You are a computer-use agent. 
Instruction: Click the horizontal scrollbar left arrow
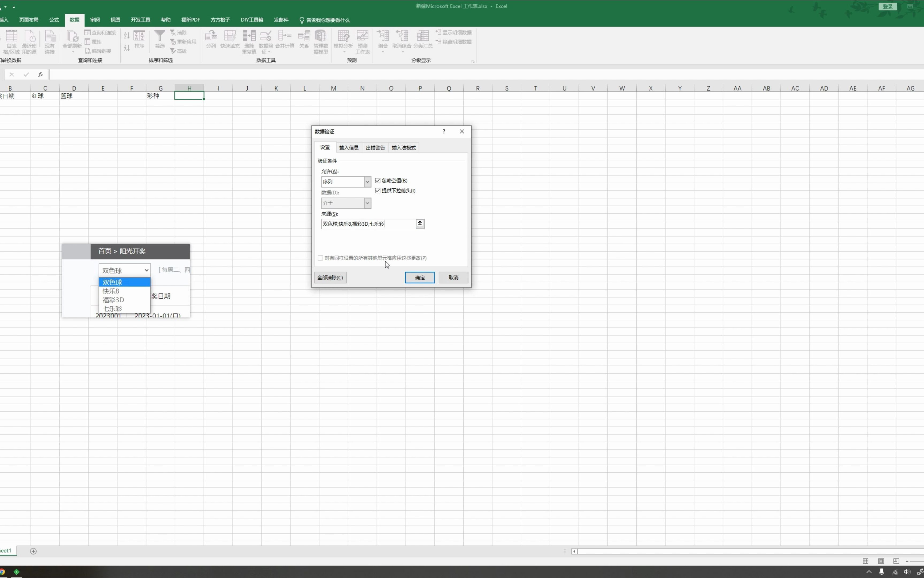[x=574, y=551]
